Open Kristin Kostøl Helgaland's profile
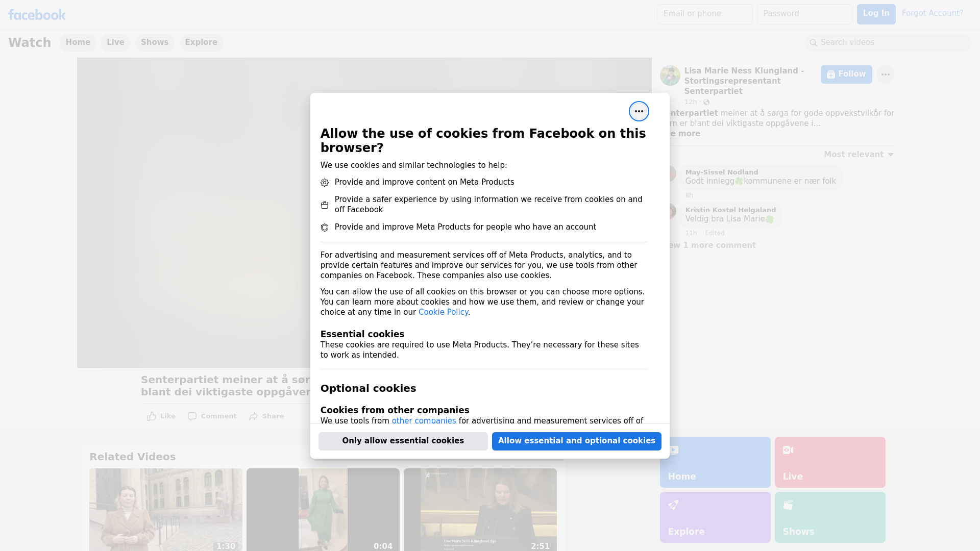The height and width of the screenshot is (551, 980). pos(730,210)
